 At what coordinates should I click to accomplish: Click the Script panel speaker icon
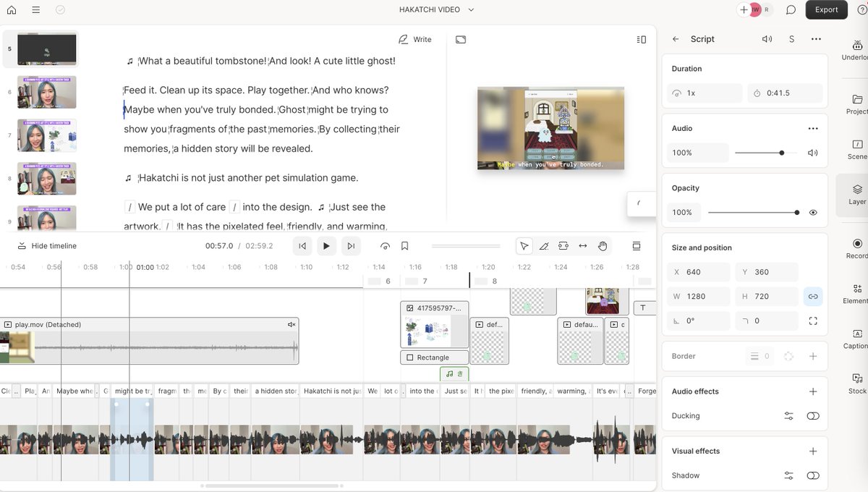[767, 39]
